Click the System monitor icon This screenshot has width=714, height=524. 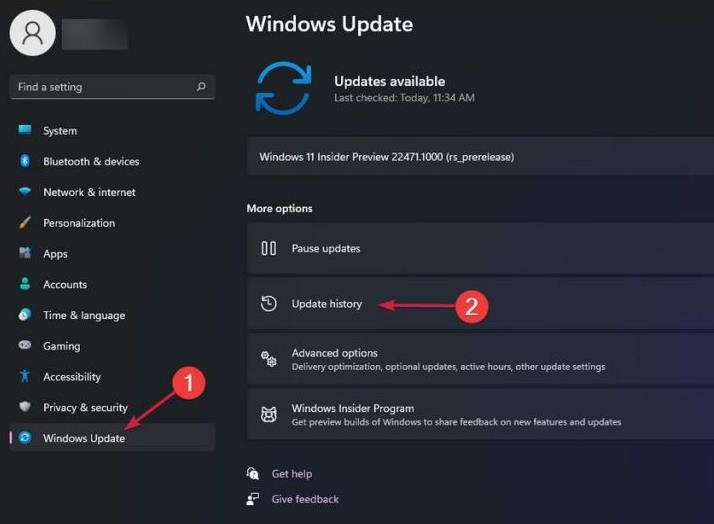click(25, 130)
